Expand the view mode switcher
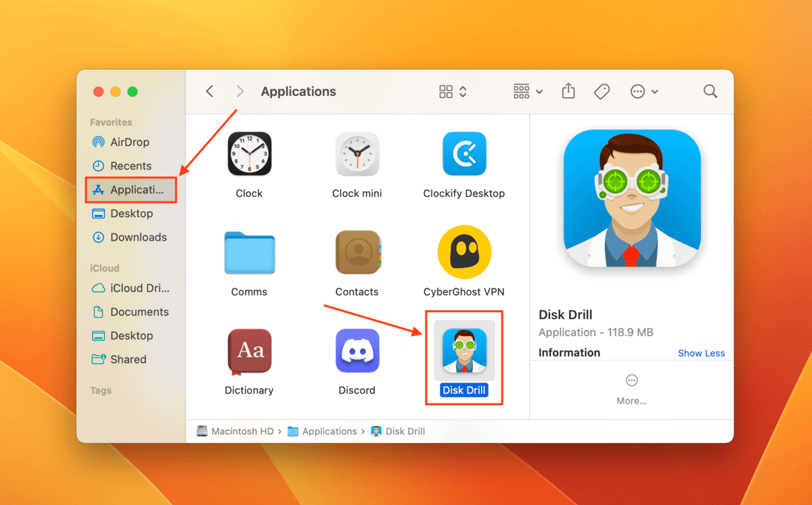 coord(453,91)
